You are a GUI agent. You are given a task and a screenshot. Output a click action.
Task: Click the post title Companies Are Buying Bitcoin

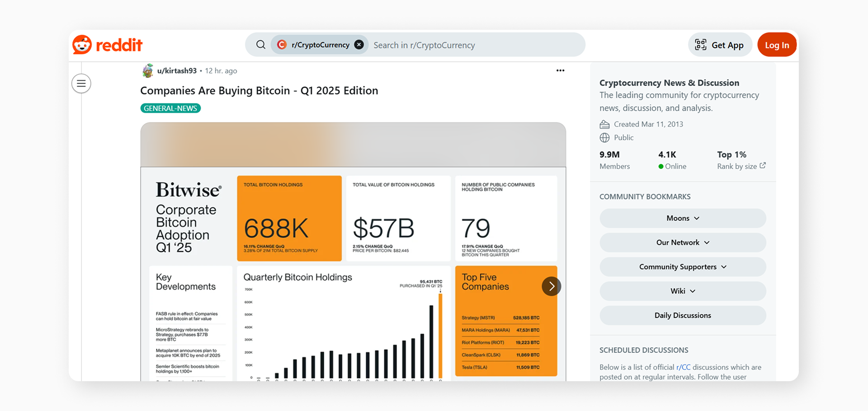pos(259,91)
